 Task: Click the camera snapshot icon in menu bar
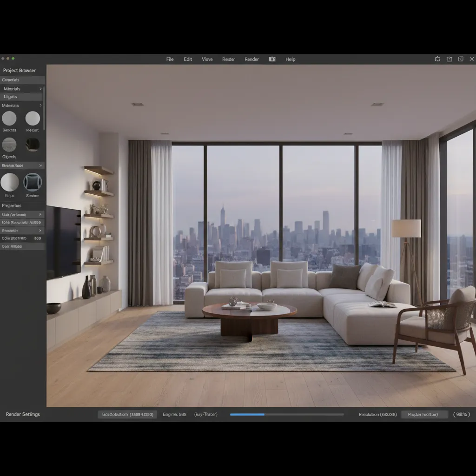(x=272, y=59)
